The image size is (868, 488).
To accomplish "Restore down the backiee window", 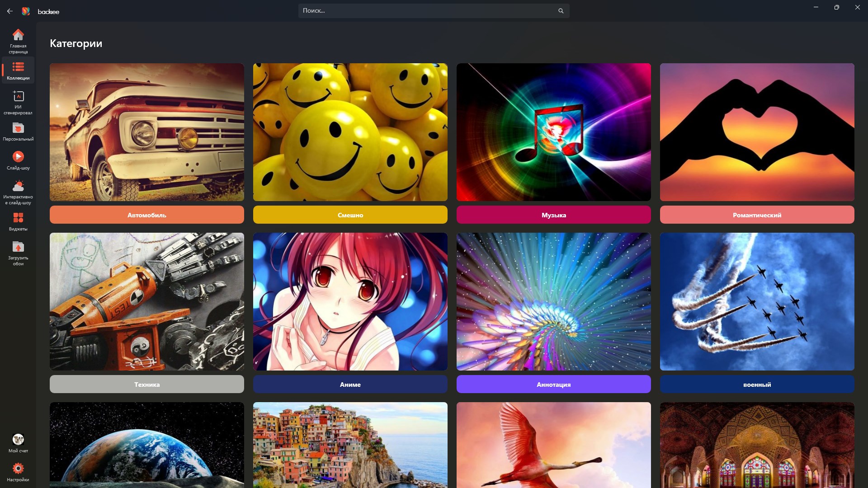I will point(836,7).
